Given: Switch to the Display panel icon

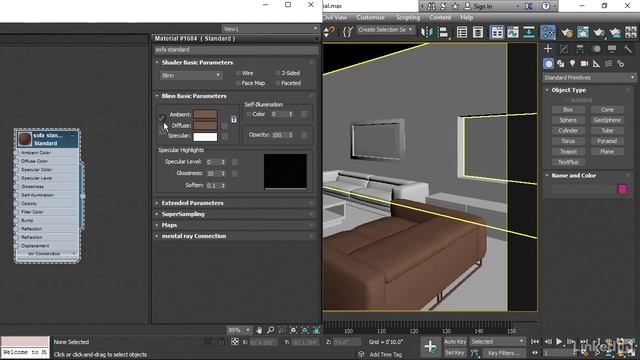Looking at the screenshot, I should pyautogui.click(x=612, y=49).
